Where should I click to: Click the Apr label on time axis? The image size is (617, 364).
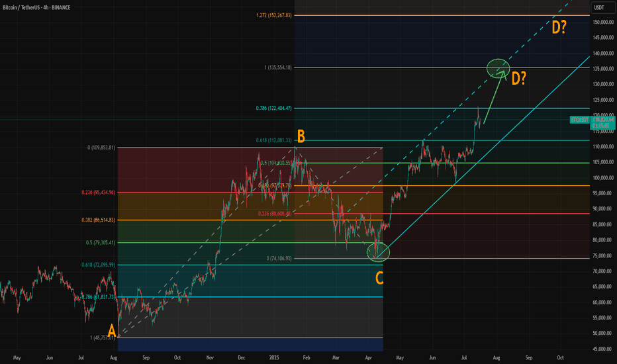click(x=368, y=357)
